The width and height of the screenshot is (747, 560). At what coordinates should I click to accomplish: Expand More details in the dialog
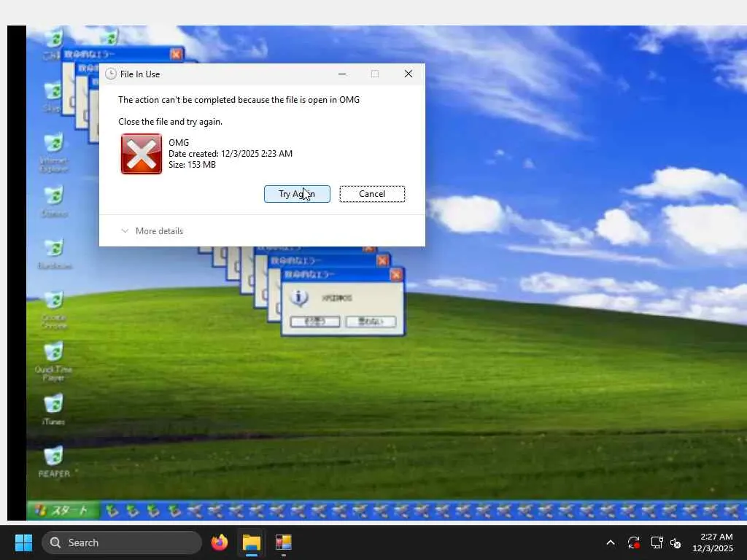tap(152, 231)
